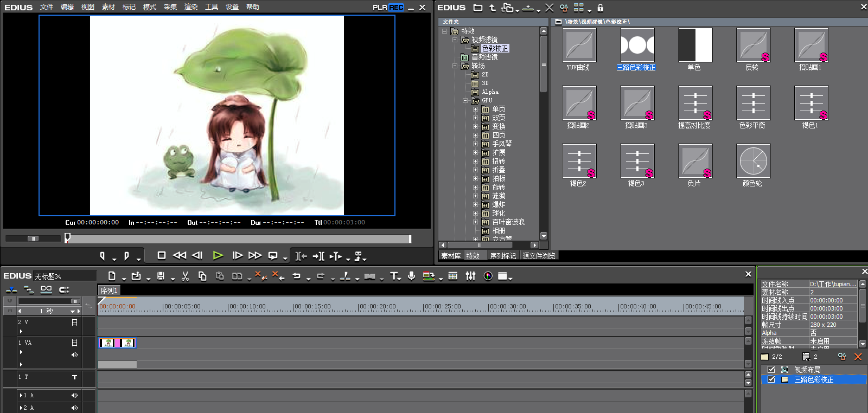The width and height of the screenshot is (868, 413).
Task: Select the 颜色轮 color wheel effect
Action: click(x=753, y=162)
